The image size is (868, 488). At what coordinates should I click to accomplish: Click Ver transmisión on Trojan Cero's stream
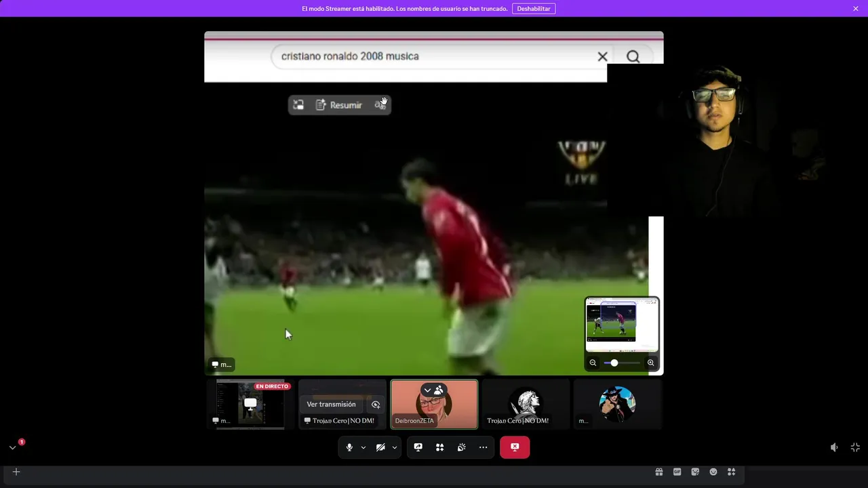point(331,405)
